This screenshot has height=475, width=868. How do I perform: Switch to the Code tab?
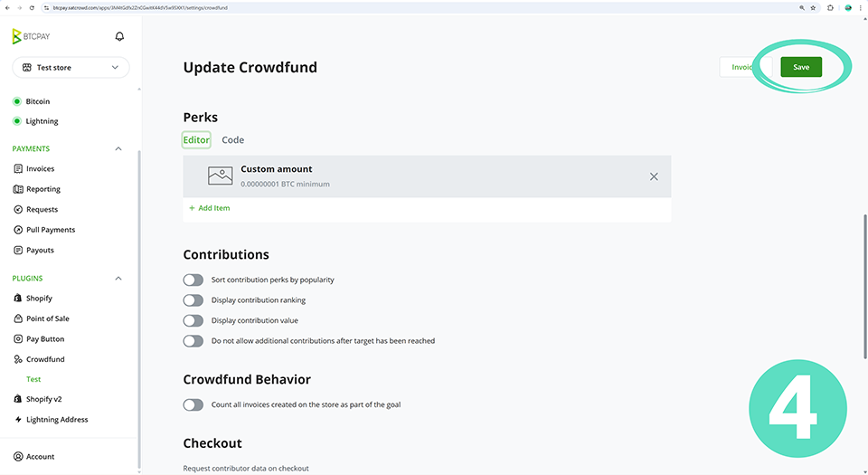click(232, 140)
